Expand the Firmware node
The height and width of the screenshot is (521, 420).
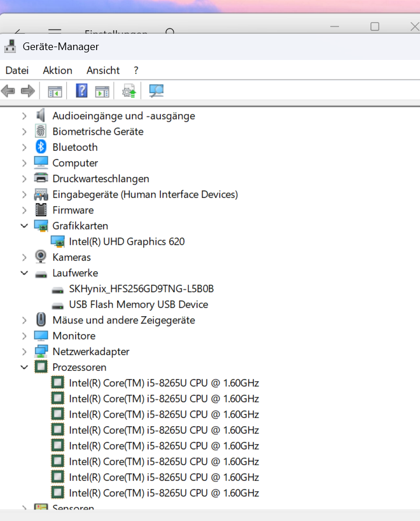coord(24,210)
